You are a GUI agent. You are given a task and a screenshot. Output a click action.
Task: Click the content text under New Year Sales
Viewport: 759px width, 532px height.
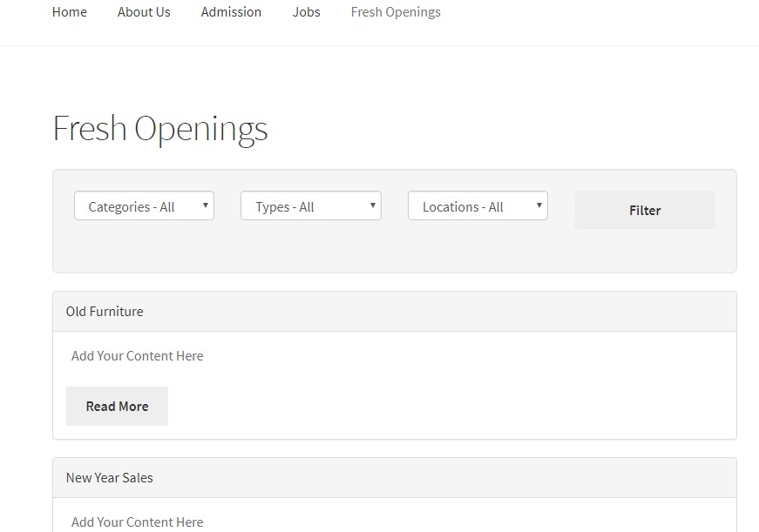[138, 522]
